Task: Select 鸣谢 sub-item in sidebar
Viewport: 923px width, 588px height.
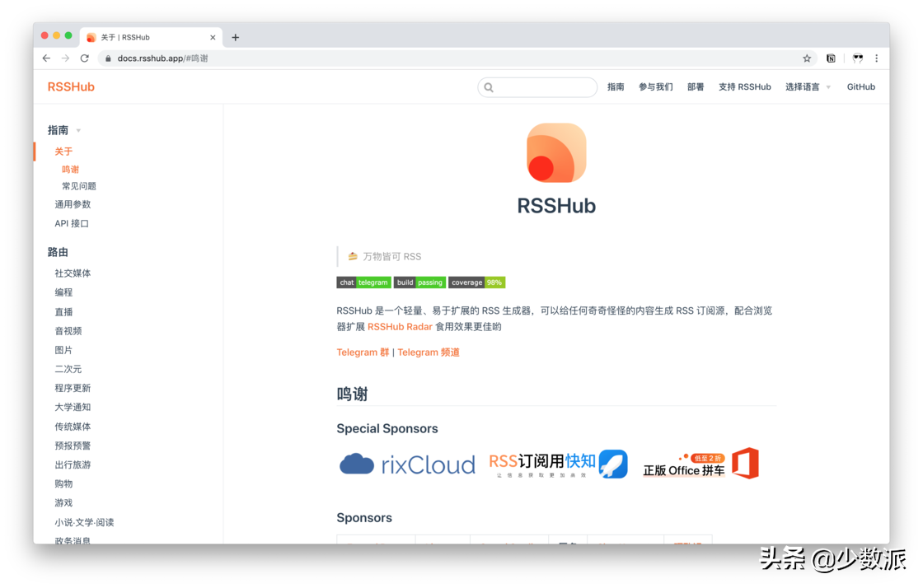Action: [x=71, y=170]
